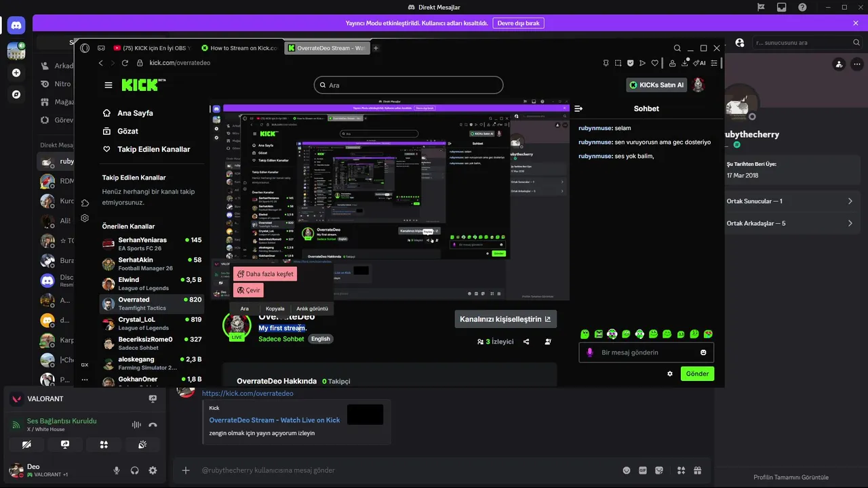868x488 pixels.
Task: Mute microphone in Discord user panel
Action: (x=117, y=470)
